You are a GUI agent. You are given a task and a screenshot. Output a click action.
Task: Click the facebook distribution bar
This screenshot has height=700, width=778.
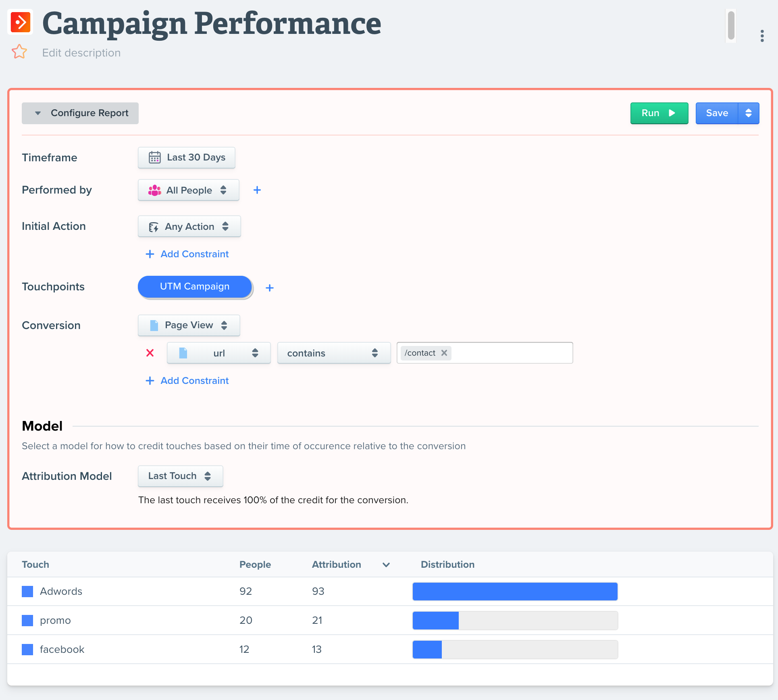pyautogui.click(x=515, y=650)
